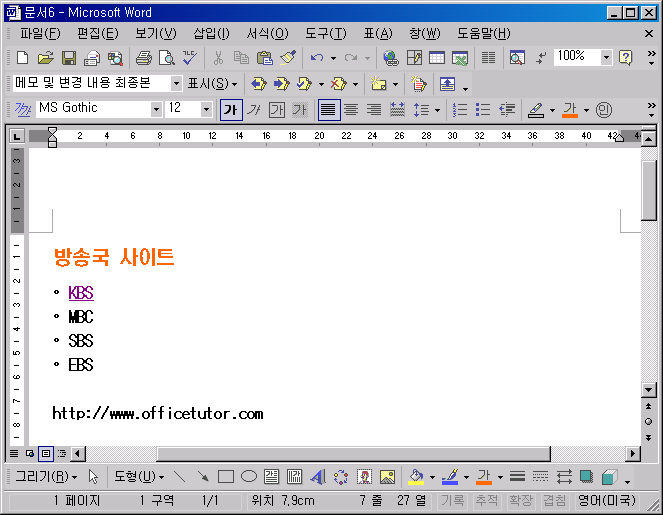
Task: Insert Excel worksheet
Action: (x=460, y=58)
